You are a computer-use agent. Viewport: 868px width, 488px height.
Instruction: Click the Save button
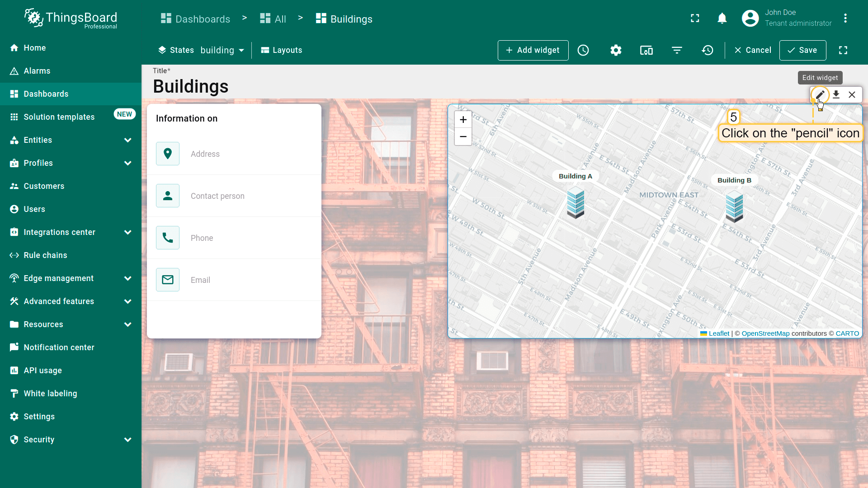coord(802,50)
